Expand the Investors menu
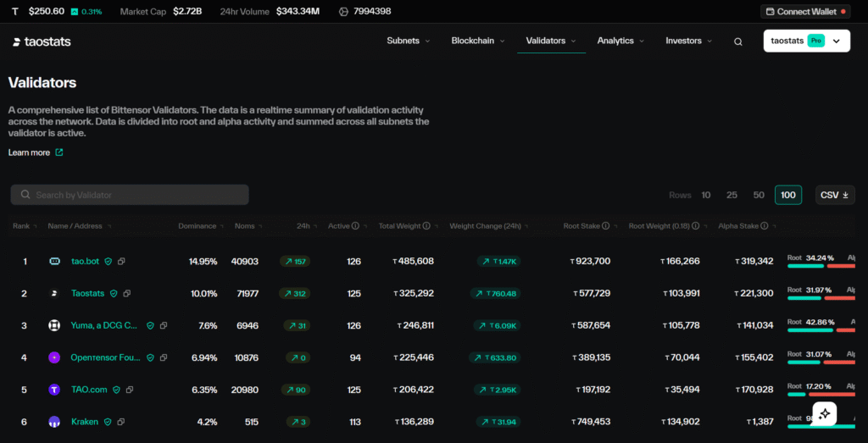This screenshot has width=868, height=443. pyautogui.click(x=689, y=41)
